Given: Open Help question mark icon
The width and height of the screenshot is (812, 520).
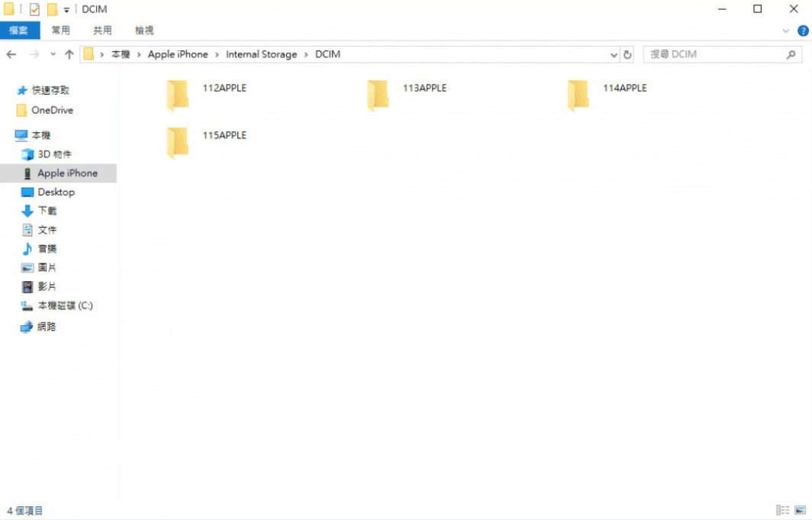Looking at the screenshot, I should pos(803,31).
